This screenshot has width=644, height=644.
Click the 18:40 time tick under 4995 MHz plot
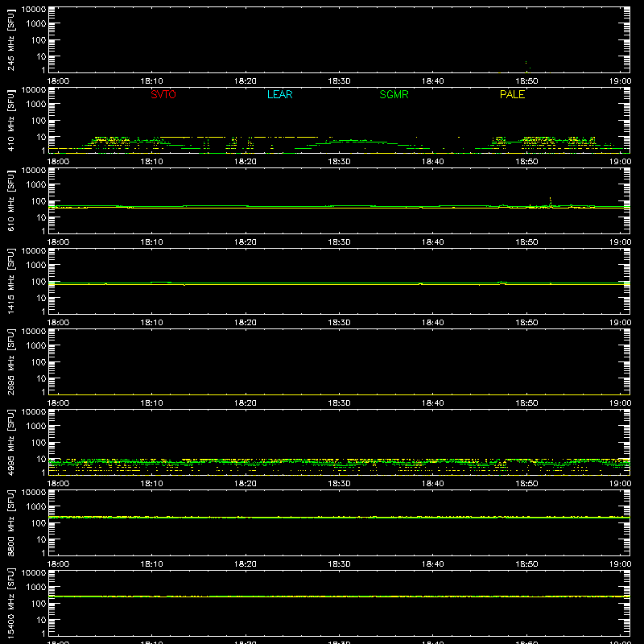pos(433,484)
